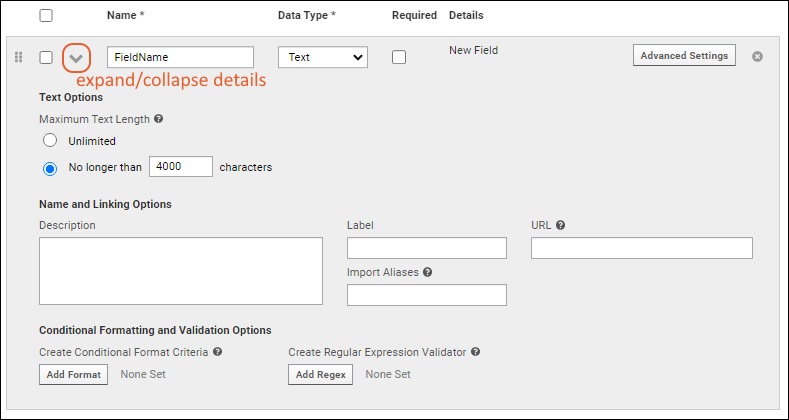
Task: Select the No longer than radio button
Action: coord(50,167)
